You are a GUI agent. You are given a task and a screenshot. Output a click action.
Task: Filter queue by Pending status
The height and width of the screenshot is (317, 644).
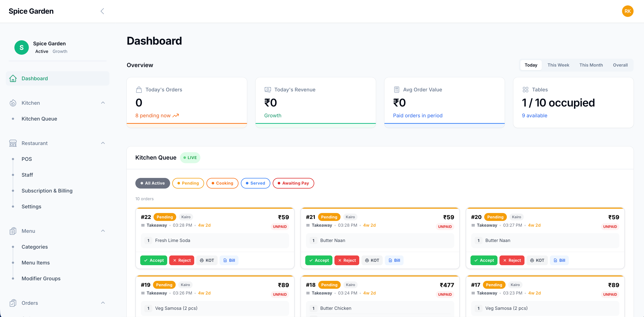click(188, 183)
